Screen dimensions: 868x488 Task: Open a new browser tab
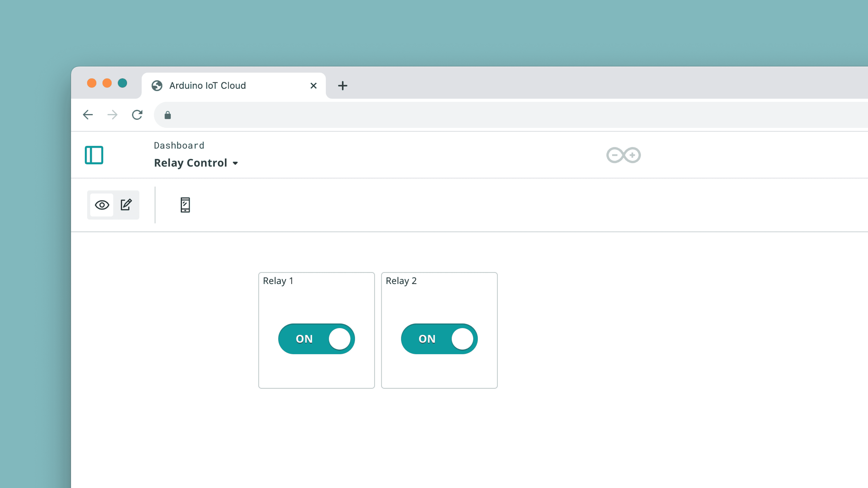(342, 86)
